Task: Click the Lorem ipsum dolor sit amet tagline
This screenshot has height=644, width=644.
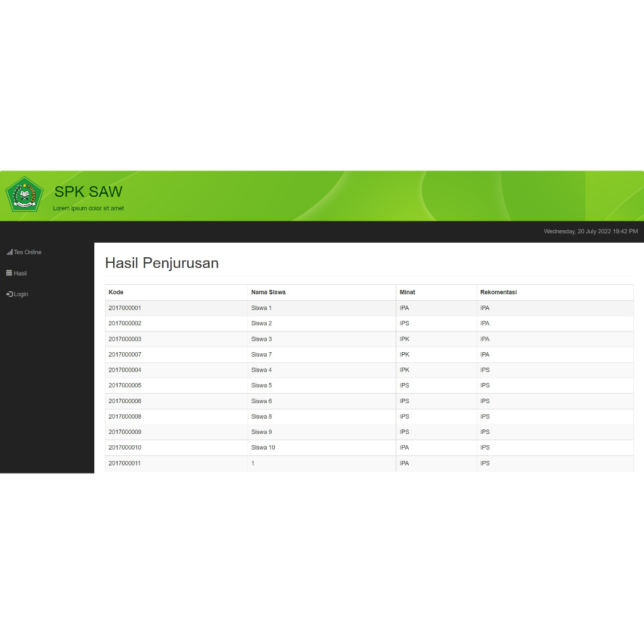Action: (x=88, y=208)
